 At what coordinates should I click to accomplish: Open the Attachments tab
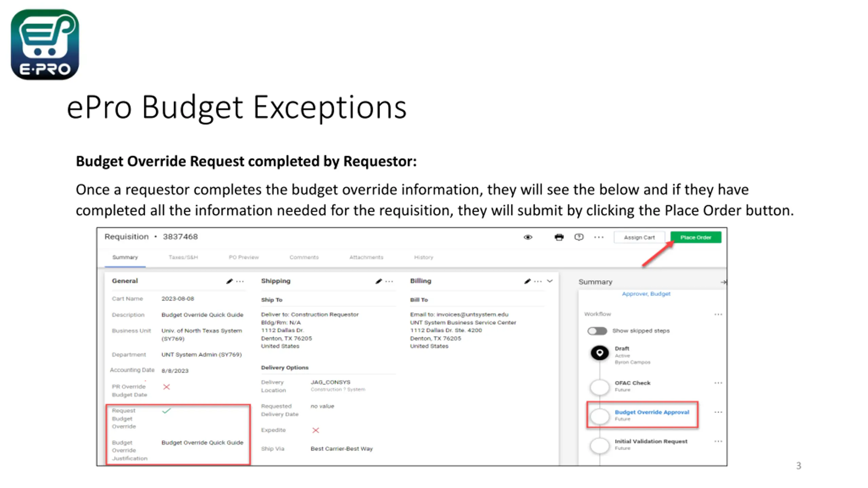pos(366,257)
